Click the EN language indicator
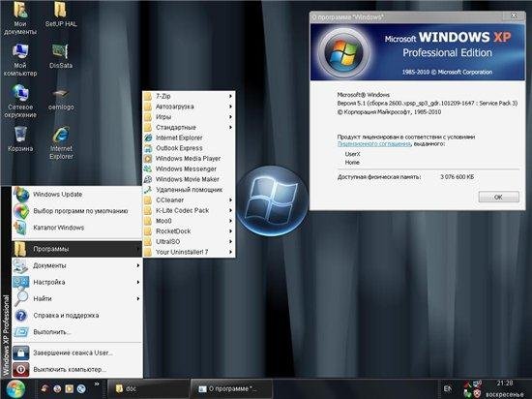This screenshot has width=532, height=399. point(448,388)
